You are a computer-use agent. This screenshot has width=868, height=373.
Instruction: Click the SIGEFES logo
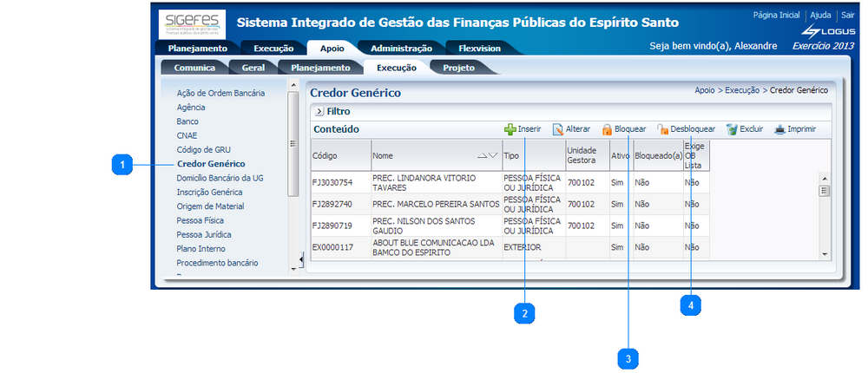(x=191, y=23)
